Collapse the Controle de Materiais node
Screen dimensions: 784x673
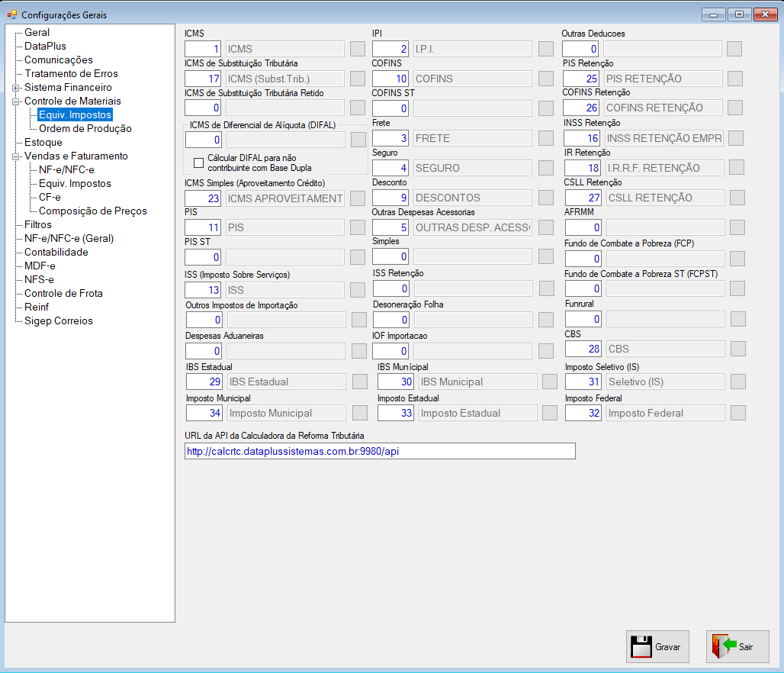tap(15, 101)
